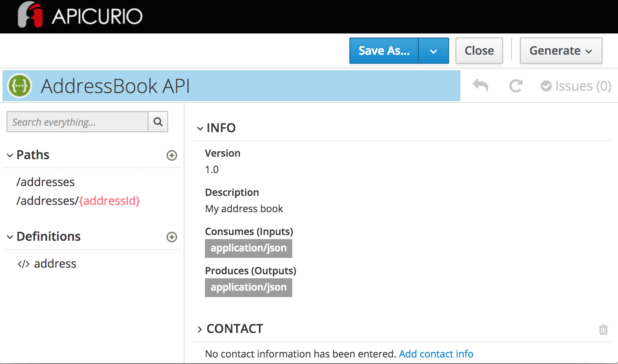Add a new definition with the plus icon
This screenshot has width=618, height=364.
coord(172,237)
